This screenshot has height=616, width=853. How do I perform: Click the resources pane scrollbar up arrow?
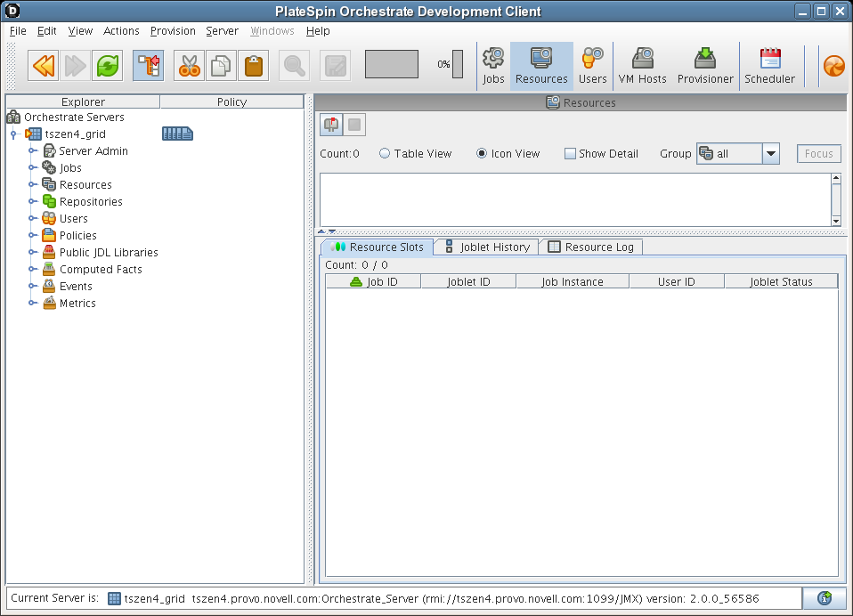coord(836,178)
